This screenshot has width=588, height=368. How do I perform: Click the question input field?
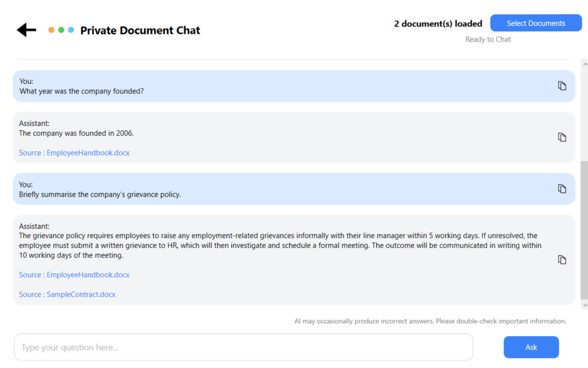(244, 347)
